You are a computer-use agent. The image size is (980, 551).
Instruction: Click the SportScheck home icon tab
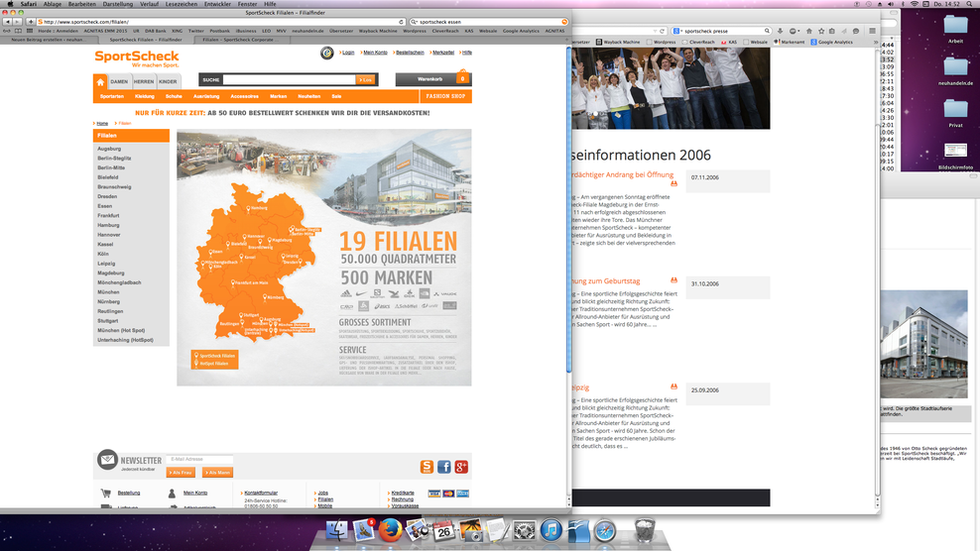[100, 82]
